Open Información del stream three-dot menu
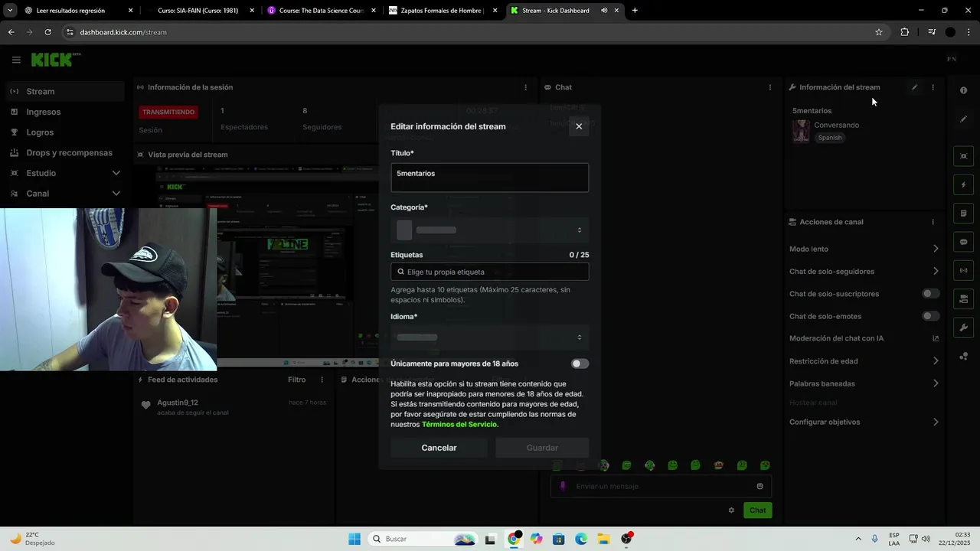The height and width of the screenshot is (551, 980). tap(933, 87)
